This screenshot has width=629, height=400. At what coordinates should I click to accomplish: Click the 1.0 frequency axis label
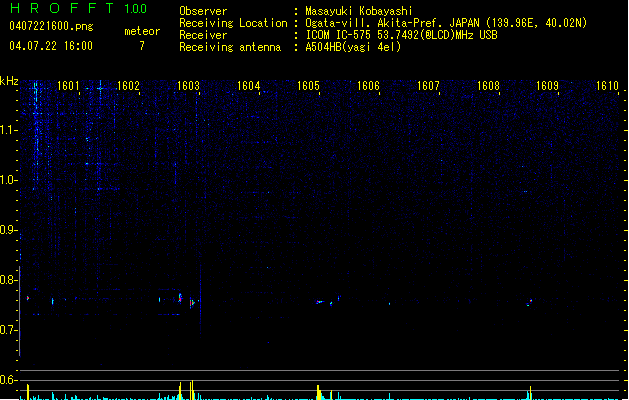coord(9,180)
